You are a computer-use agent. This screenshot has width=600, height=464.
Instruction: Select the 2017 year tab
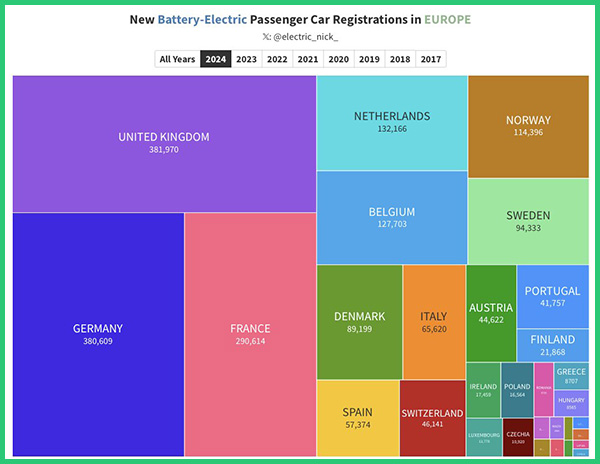pyautogui.click(x=431, y=59)
